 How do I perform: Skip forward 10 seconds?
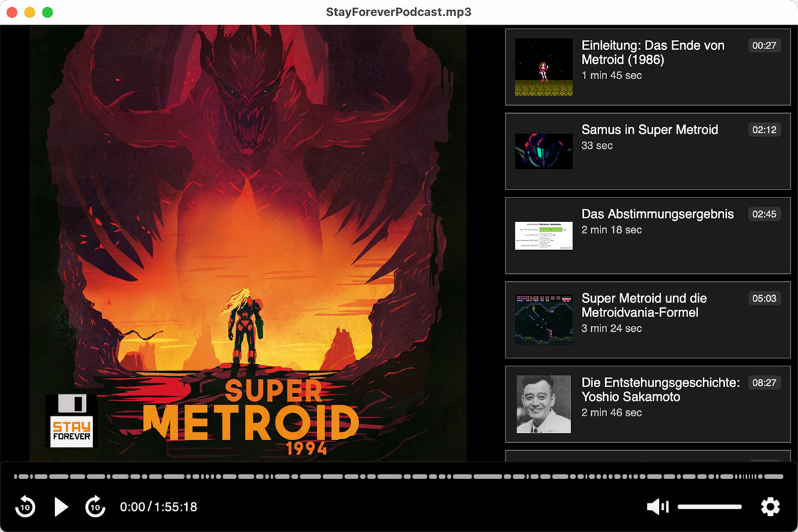(x=95, y=507)
